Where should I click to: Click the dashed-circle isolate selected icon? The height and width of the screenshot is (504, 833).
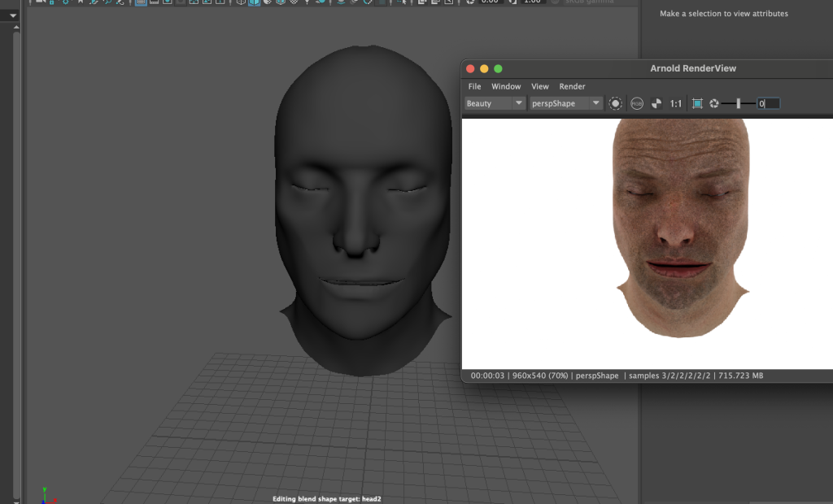pyautogui.click(x=615, y=103)
